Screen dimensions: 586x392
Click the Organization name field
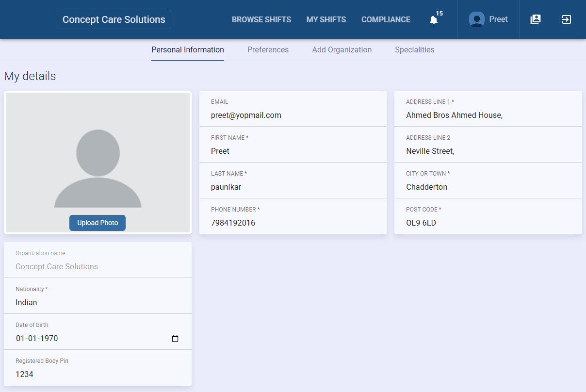pos(98,260)
